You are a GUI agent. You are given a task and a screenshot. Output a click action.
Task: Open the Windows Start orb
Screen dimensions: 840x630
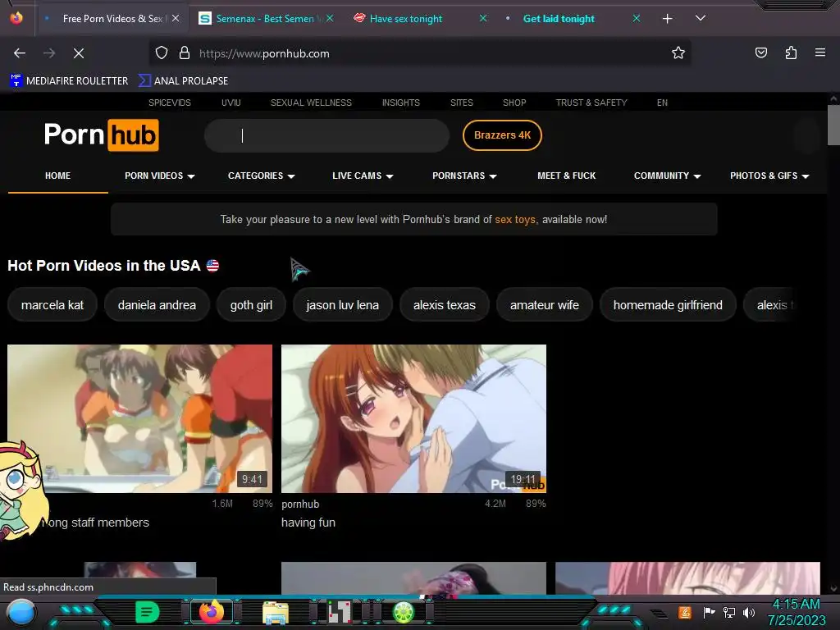(21, 612)
